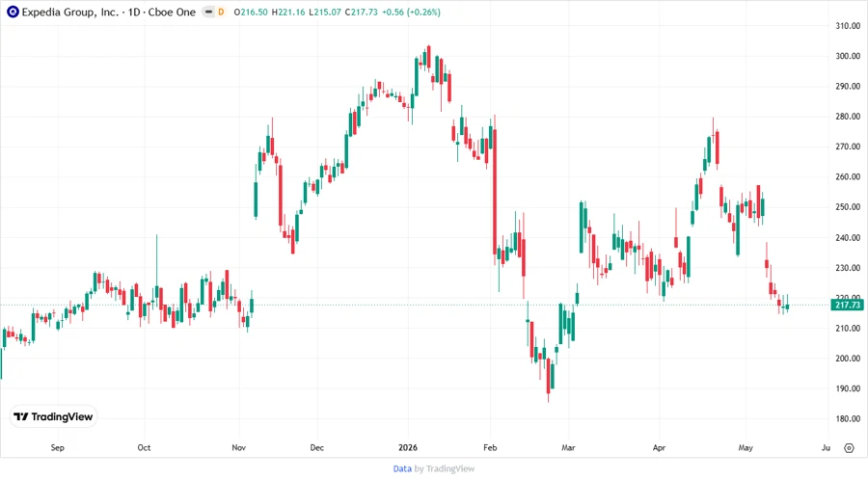Click the 270.00 price axis label
The height and width of the screenshot is (480, 868).
848,147
